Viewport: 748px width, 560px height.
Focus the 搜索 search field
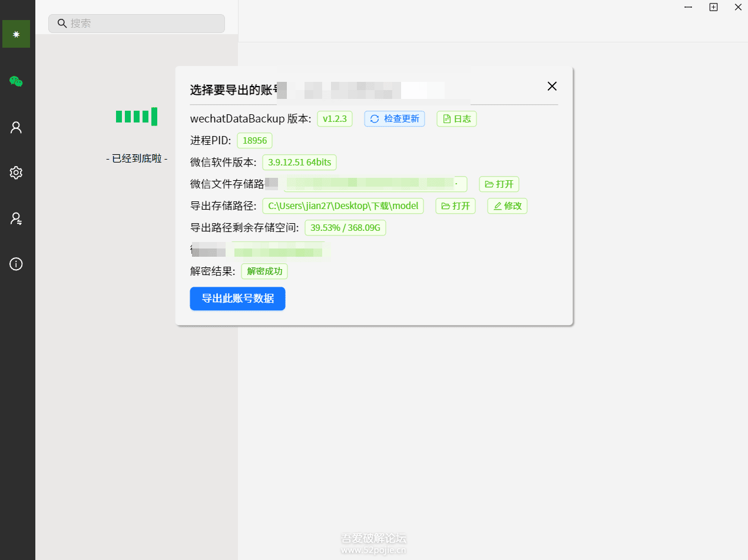[x=137, y=24]
